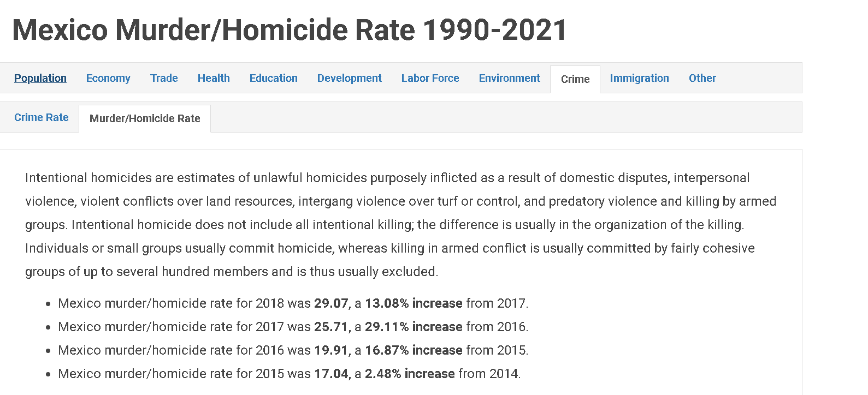Viewport: 868px width, 395px height.
Task: Select the Labor Force tab
Action: 430,78
